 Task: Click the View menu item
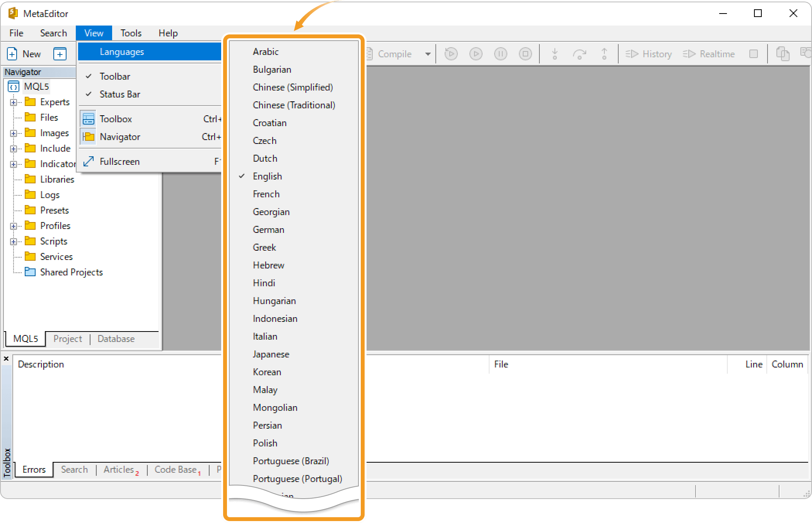[x=94, y=32]
